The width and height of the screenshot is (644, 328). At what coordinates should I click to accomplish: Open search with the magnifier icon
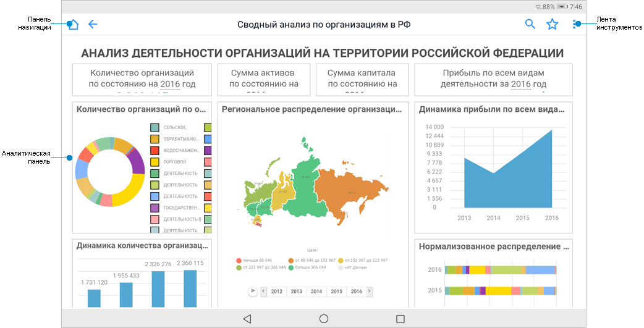point(530,24)
